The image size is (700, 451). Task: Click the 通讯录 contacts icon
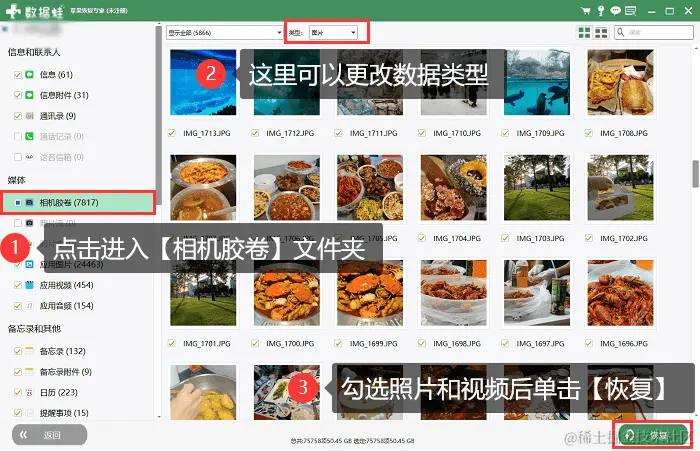coord(29,116)
